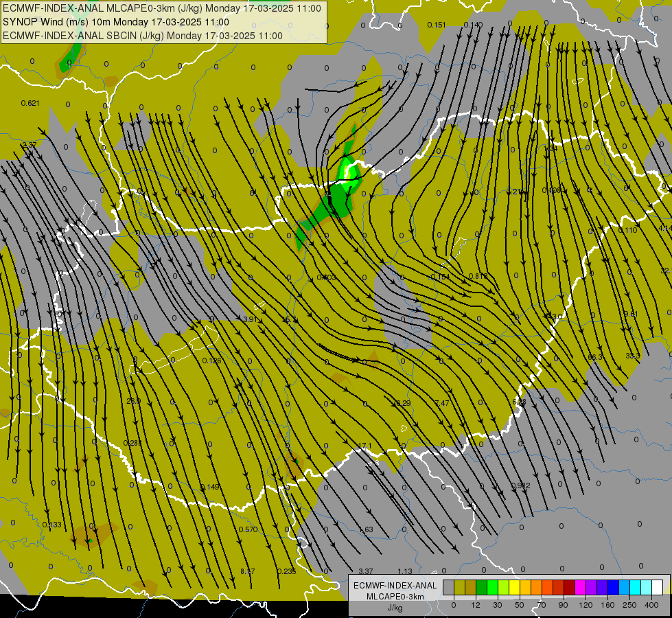Click the map value 0.932

coord(521,485)
